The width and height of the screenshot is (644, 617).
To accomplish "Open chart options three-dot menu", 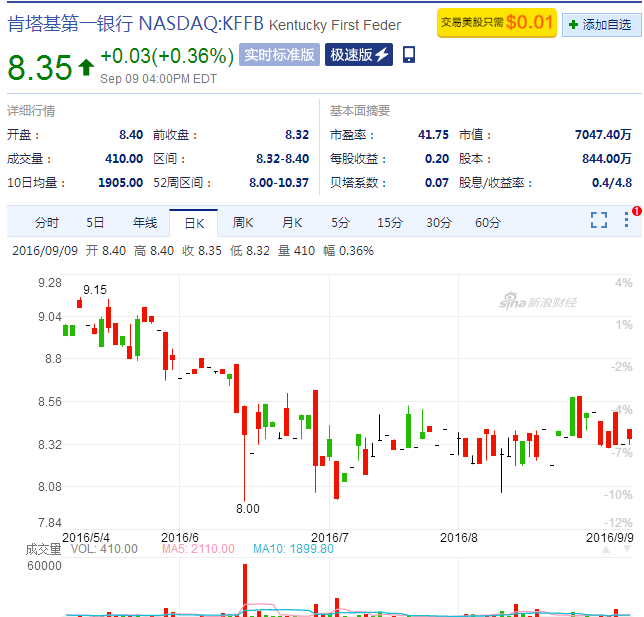I will pyautogui.click(x=626, y=219).
